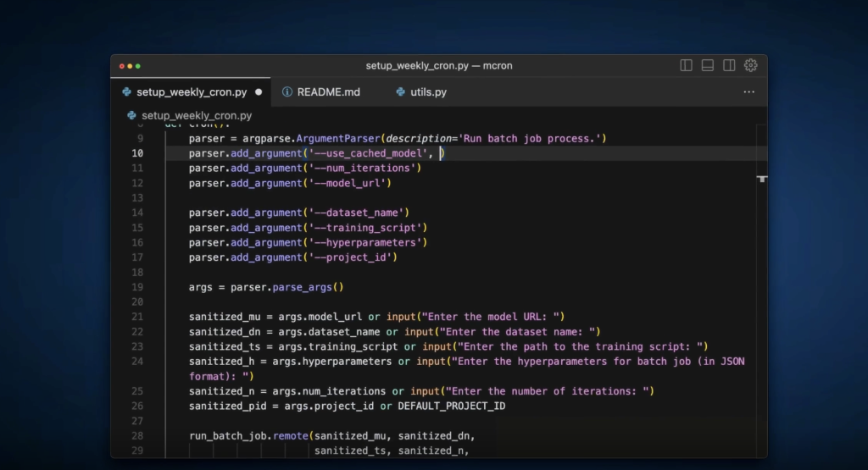Click line number 24 in the gutter
Viewport: 868px width, 470px height.
click(x=137, y=361)
